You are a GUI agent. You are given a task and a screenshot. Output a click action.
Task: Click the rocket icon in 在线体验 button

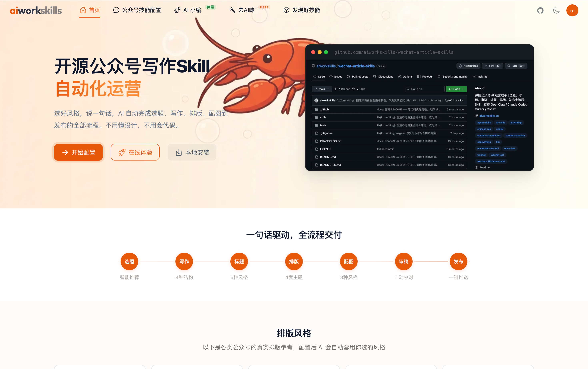122,153
